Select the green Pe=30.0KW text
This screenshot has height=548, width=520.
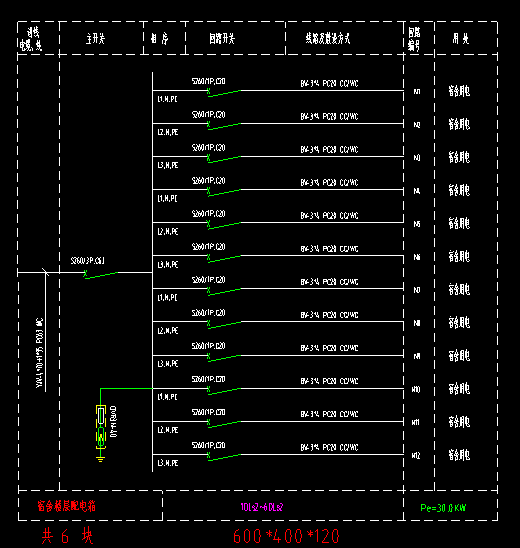[443, 508]
